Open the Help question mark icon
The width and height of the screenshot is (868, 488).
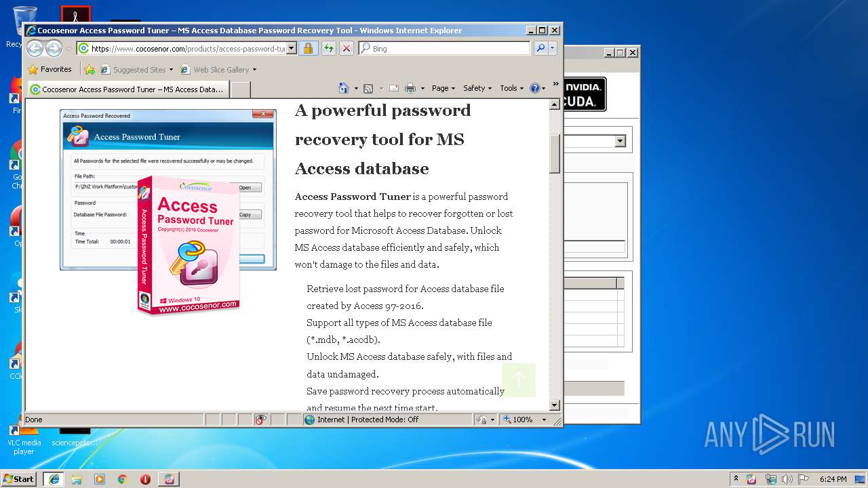[x=534, y=88]
